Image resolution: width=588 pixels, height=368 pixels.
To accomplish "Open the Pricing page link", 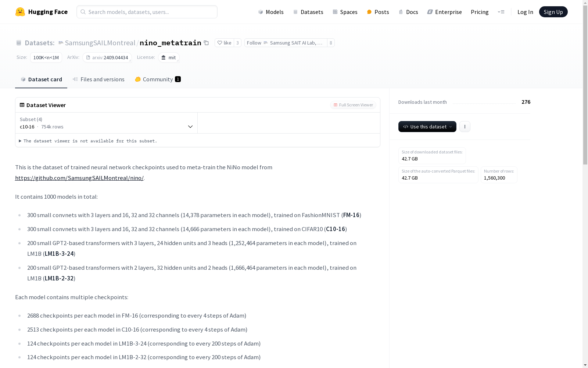I will click(x=480, y=12).
